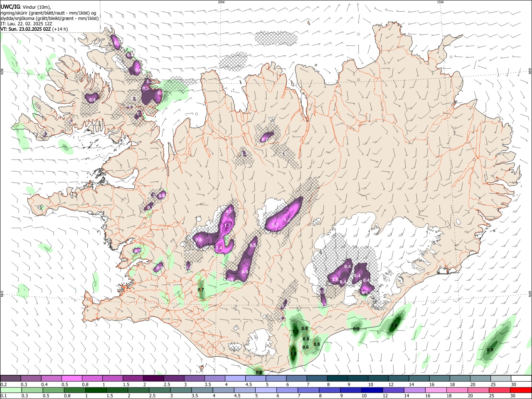Select the pale green lower swatch between 0.1 and 0.3

11,390
